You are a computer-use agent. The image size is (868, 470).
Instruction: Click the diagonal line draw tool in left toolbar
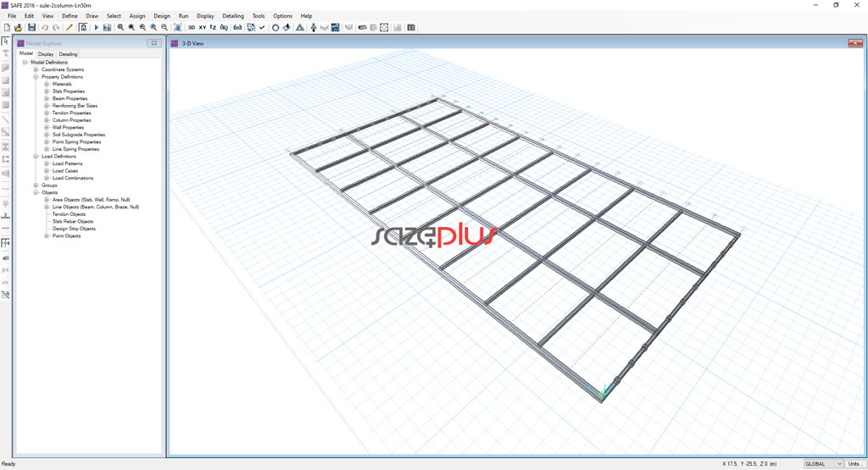6,119
